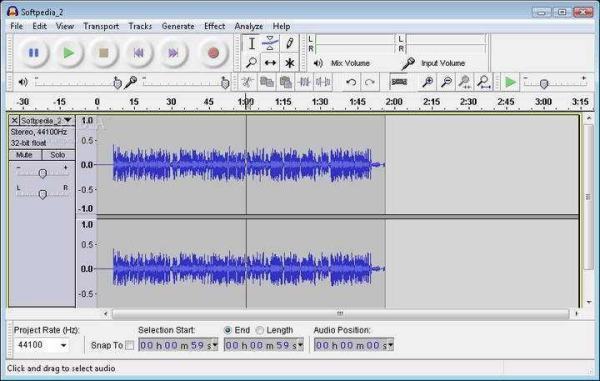Select the Length radio button
Viewport: 600px width, 381px height.
[260, 330]
